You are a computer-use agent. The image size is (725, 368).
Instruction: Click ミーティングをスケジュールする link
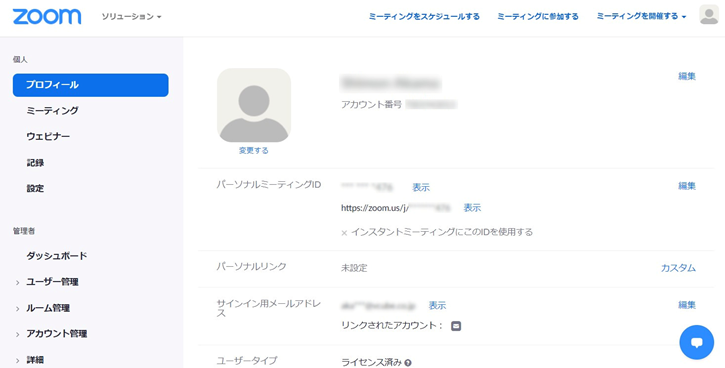[424, 17]
